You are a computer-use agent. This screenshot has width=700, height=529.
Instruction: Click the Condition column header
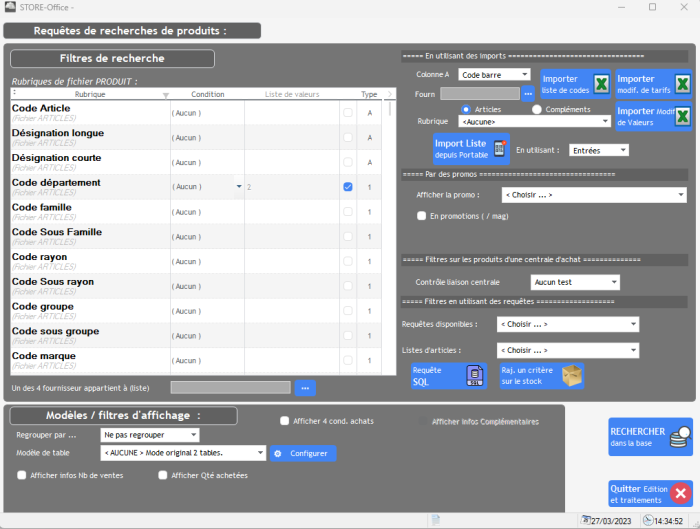(207, 95)
